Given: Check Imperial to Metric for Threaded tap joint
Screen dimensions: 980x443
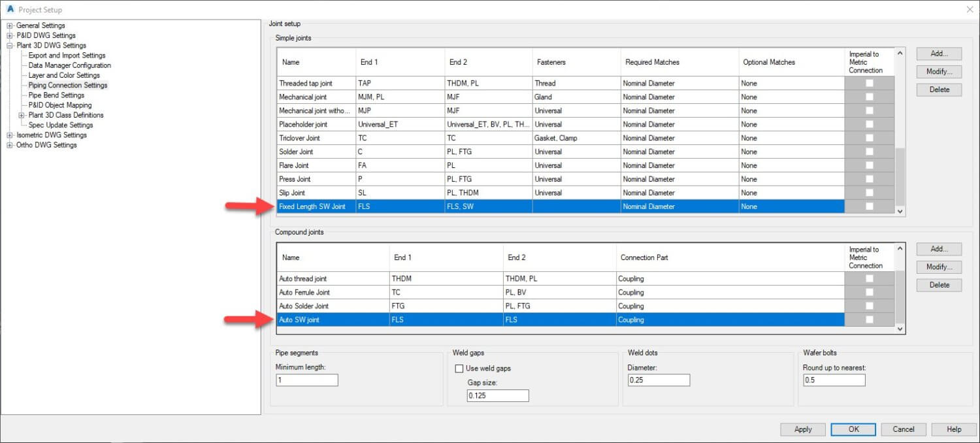Looking at the screenshot, I should (869, 83).
